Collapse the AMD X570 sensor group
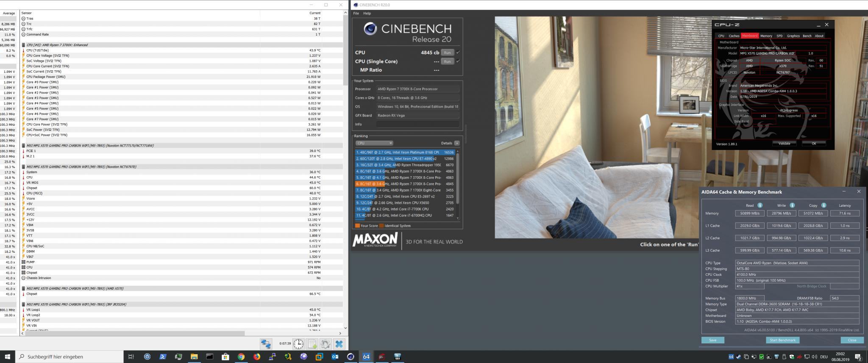Screen dimensions: 868x363 click(23, 288)
